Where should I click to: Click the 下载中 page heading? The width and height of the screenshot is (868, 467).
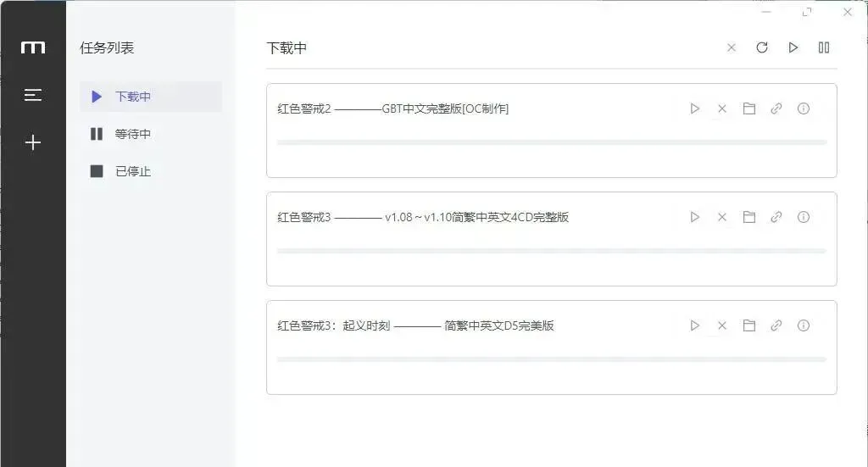point(287,48)
